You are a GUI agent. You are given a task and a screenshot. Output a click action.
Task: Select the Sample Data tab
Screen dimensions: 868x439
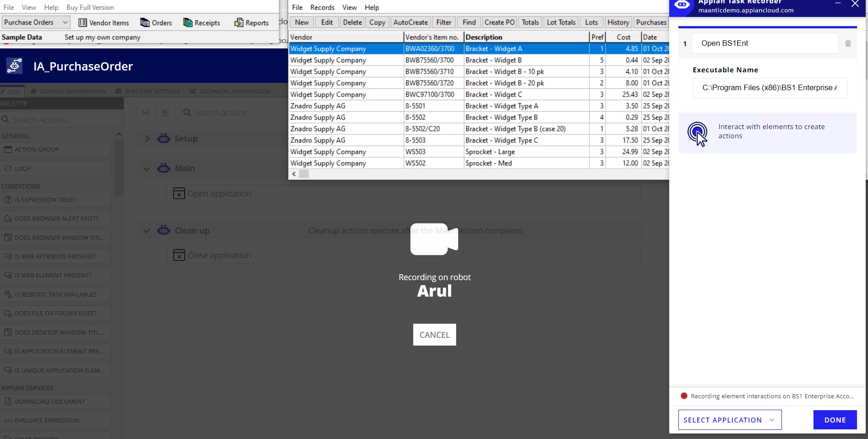click(22, 37)
